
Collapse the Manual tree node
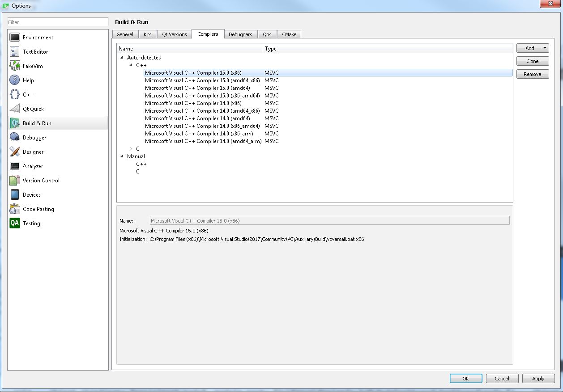click(x=122, y=156)
